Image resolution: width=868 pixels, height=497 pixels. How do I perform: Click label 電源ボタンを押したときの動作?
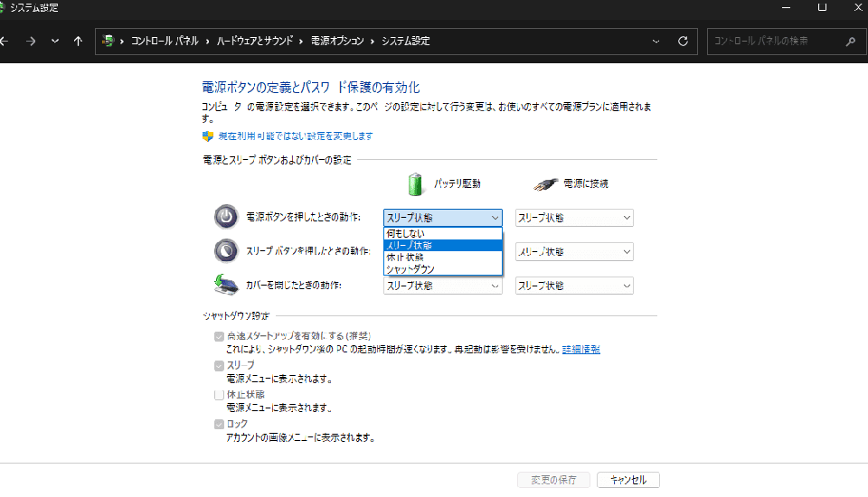[x=304, y=217]
